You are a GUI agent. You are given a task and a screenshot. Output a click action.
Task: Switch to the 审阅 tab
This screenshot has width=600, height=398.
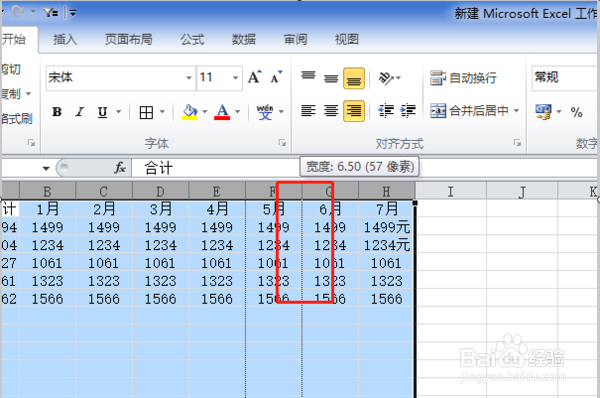pyautogui.click(x=295, y=39)
